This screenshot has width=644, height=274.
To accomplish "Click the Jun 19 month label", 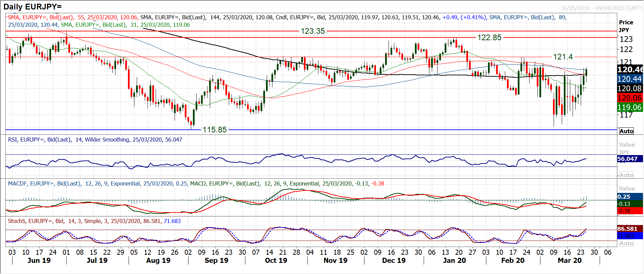I will pos(39,260).
